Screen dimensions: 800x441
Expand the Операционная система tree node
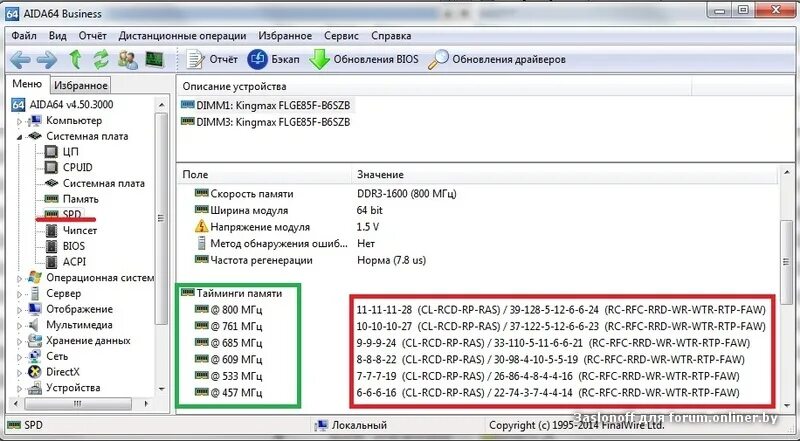[20, 278]
